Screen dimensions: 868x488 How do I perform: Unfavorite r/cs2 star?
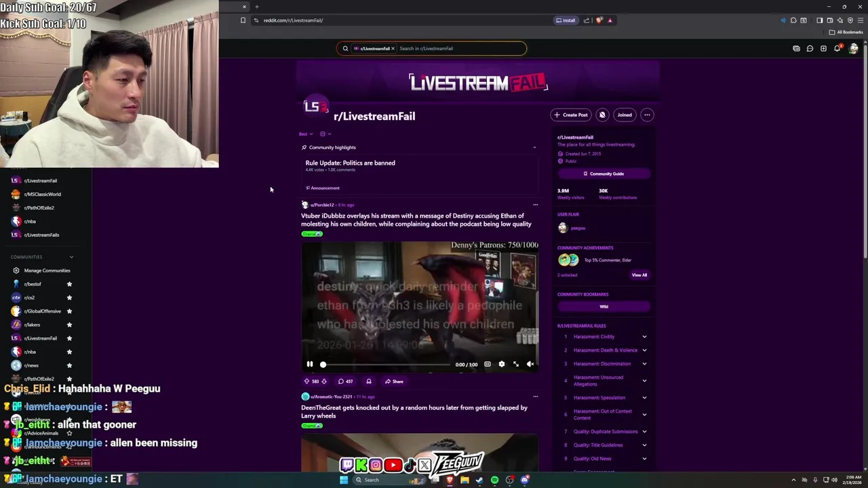coord(69,298)
